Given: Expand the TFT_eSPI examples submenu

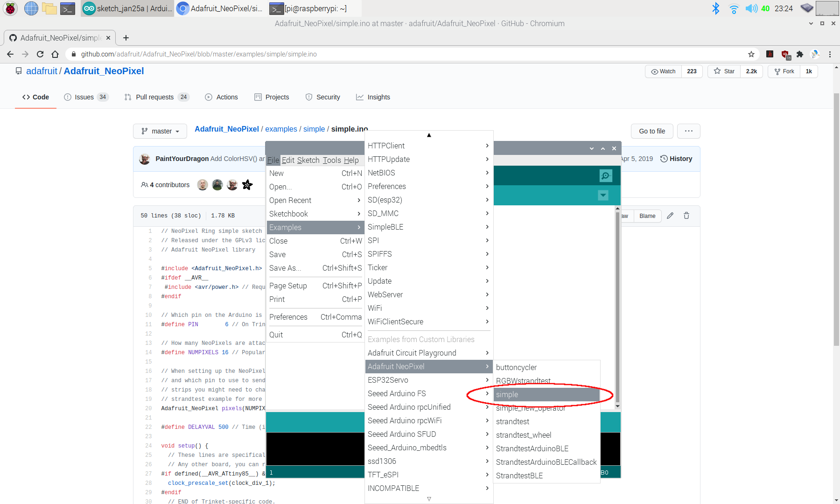Looking at the screenshot, I should [x=429, y=475].
